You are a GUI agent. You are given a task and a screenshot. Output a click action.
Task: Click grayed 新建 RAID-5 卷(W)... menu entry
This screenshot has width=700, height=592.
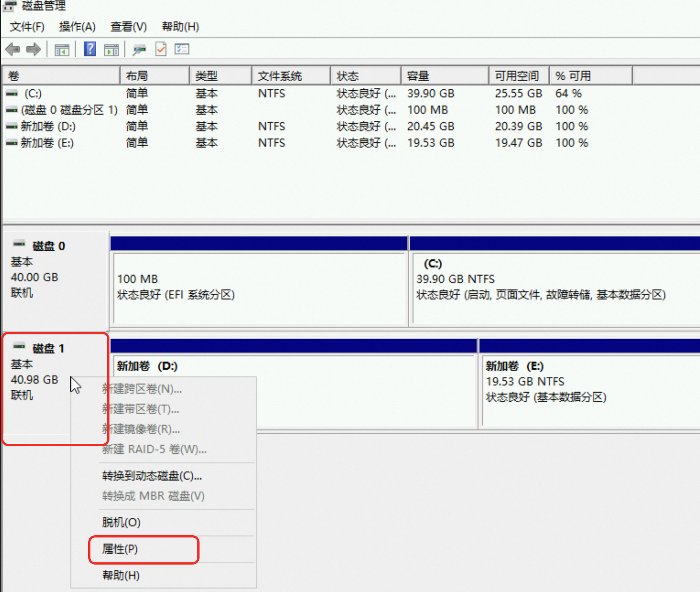point(154,449)
